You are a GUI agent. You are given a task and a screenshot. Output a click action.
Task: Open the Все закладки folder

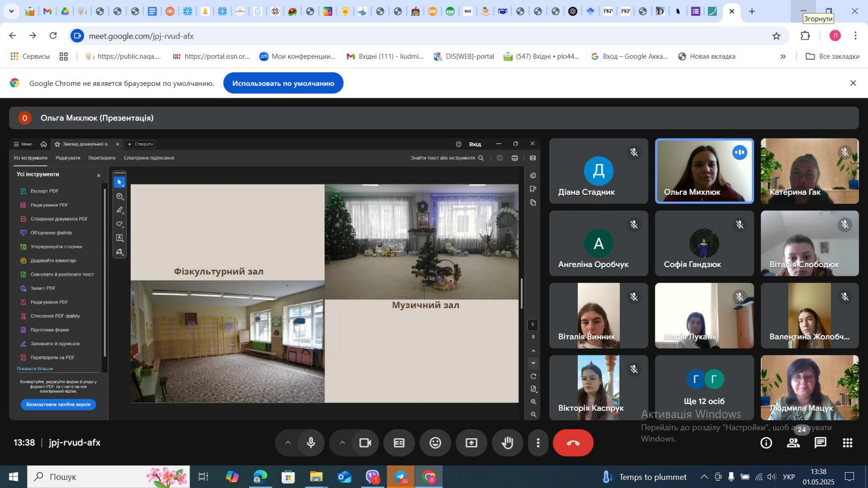833,56
